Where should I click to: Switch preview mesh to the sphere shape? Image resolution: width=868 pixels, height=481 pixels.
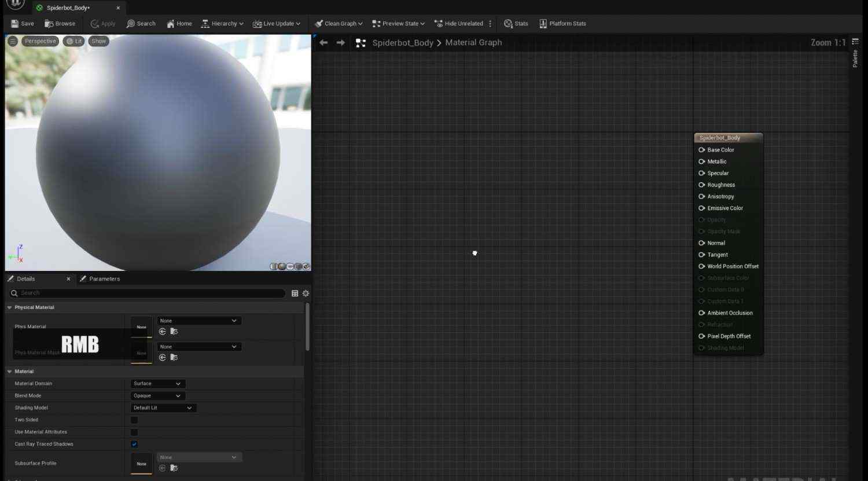coord(282,266)
